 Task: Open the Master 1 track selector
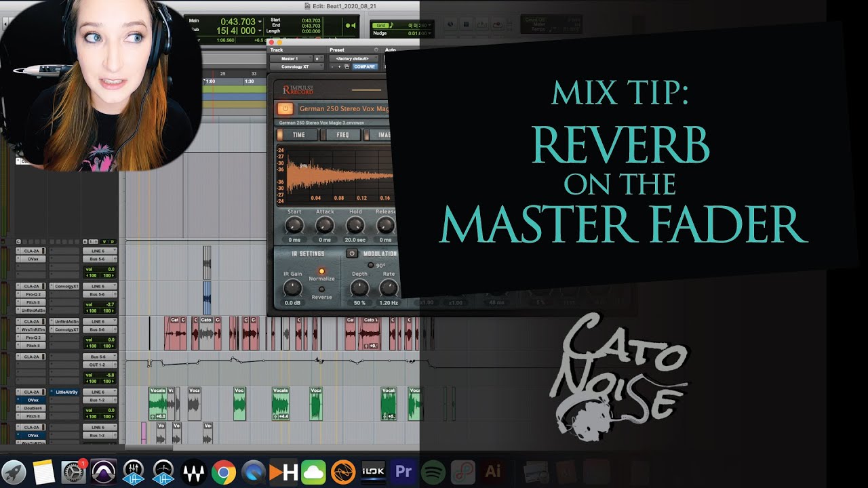click(x=291, y=58)
